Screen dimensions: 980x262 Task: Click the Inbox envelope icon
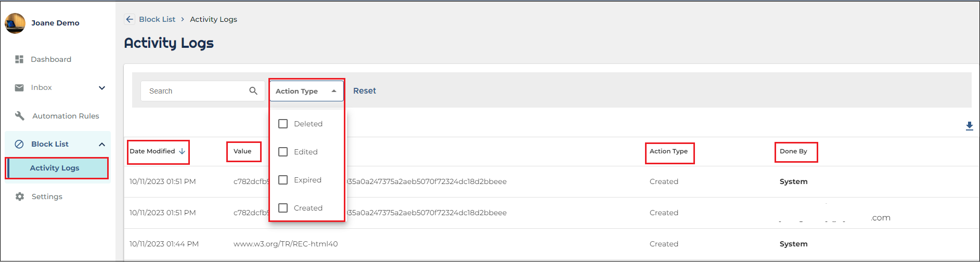coord(19,87)
